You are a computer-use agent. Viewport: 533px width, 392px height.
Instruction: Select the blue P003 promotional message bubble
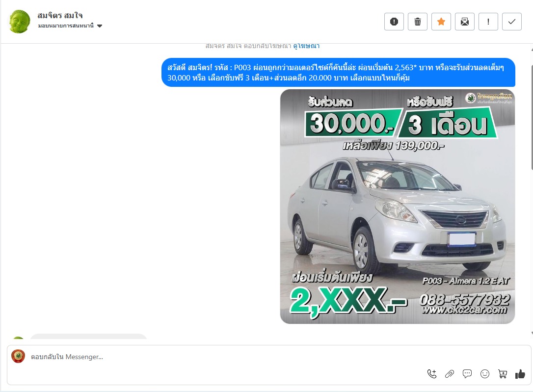[338, 73]
